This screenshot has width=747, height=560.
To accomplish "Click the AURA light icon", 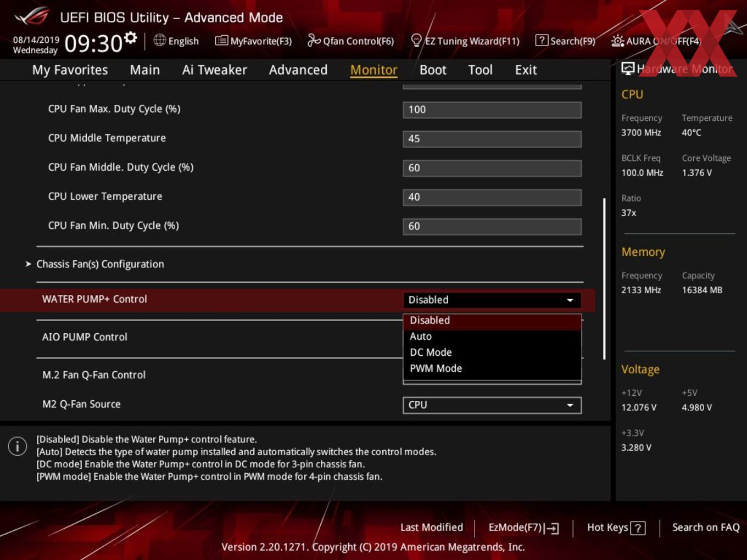I will (617, 41).
